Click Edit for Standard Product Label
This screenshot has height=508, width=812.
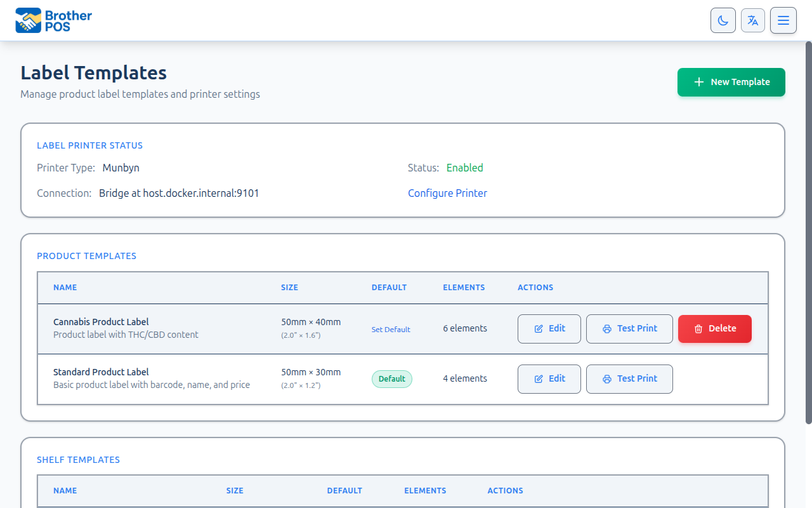click(x=549, y=378)
